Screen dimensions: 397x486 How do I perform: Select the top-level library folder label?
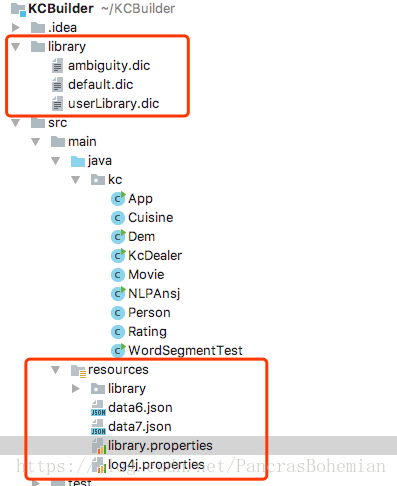67,47
